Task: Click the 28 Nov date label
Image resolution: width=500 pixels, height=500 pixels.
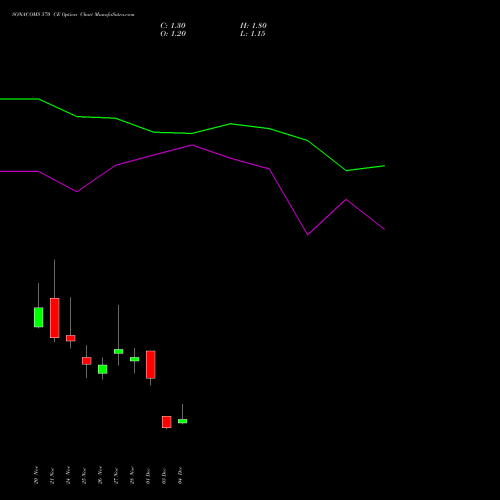Action: [132, 475]
